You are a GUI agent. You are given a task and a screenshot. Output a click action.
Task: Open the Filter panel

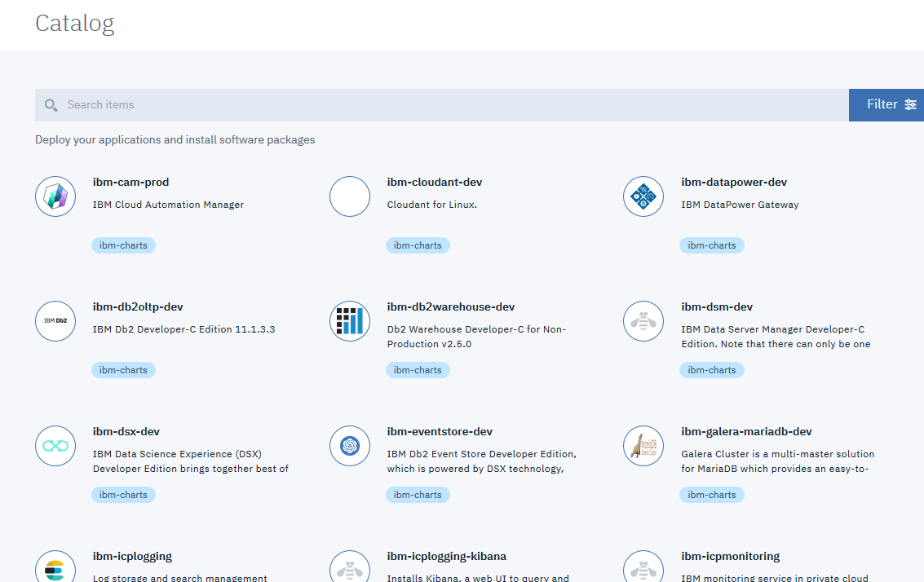[x=886, y=105]
